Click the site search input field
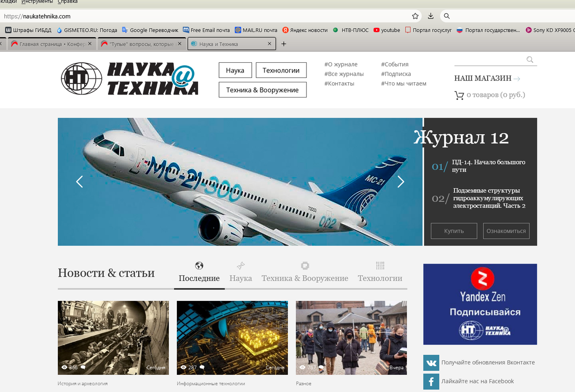This screenshot has height=392, width=575. [490, 59]
